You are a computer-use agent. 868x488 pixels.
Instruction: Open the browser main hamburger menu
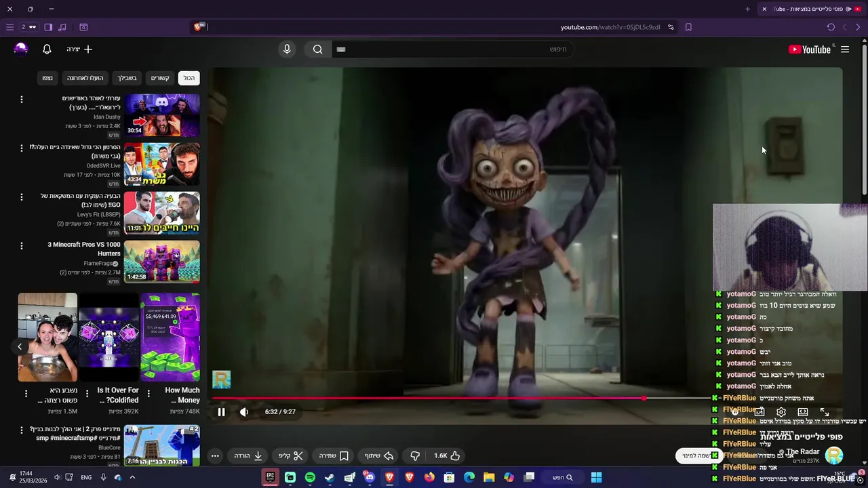9,27
